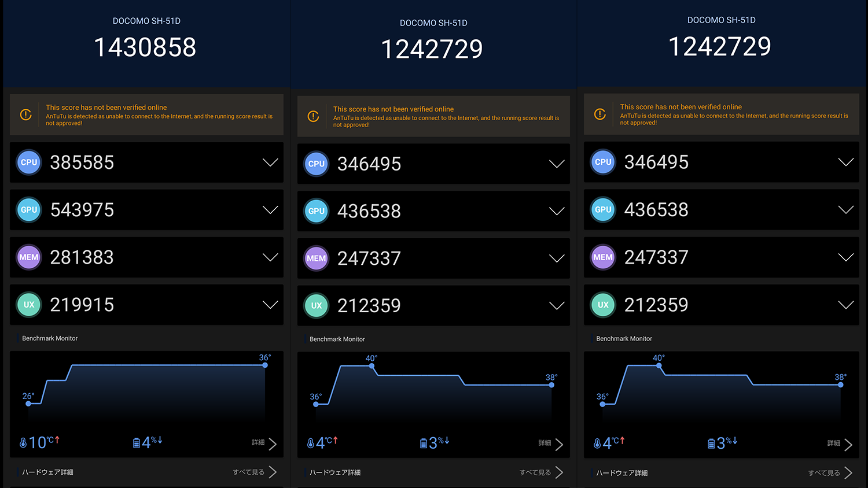Image resolution: width=868 pixels, height=488 pixels.
Task: Click the Benchmark Monitor heading in the right panel
Action: 624,339
